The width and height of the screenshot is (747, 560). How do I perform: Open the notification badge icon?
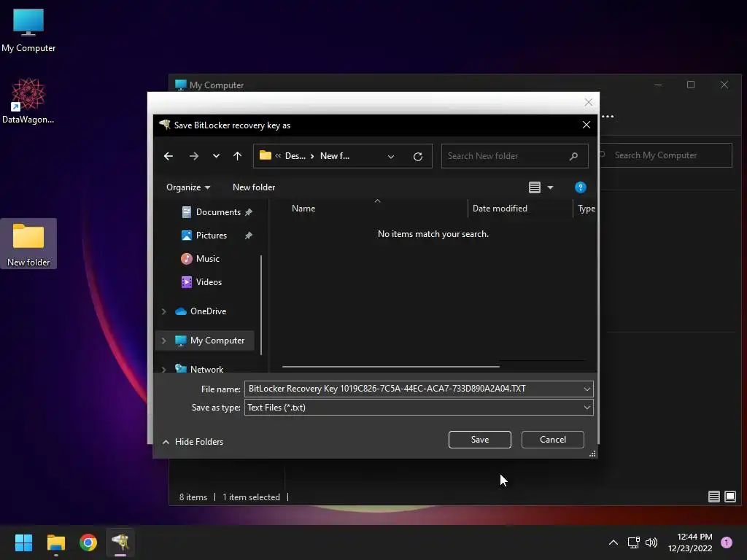click(727, 542)
